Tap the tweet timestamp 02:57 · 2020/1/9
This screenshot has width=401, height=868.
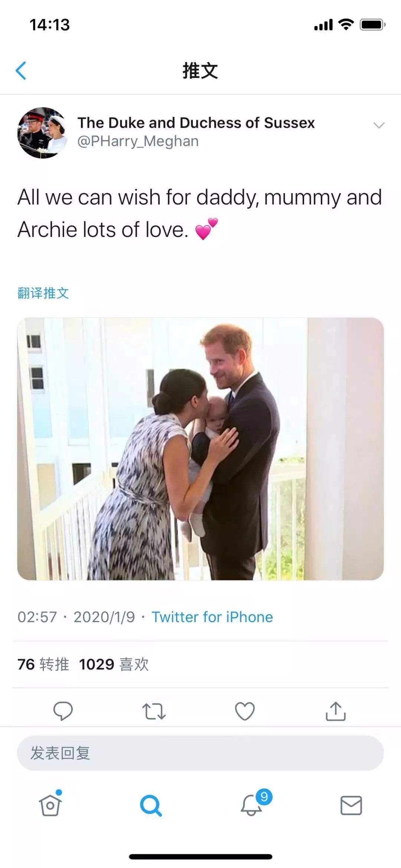76,617
